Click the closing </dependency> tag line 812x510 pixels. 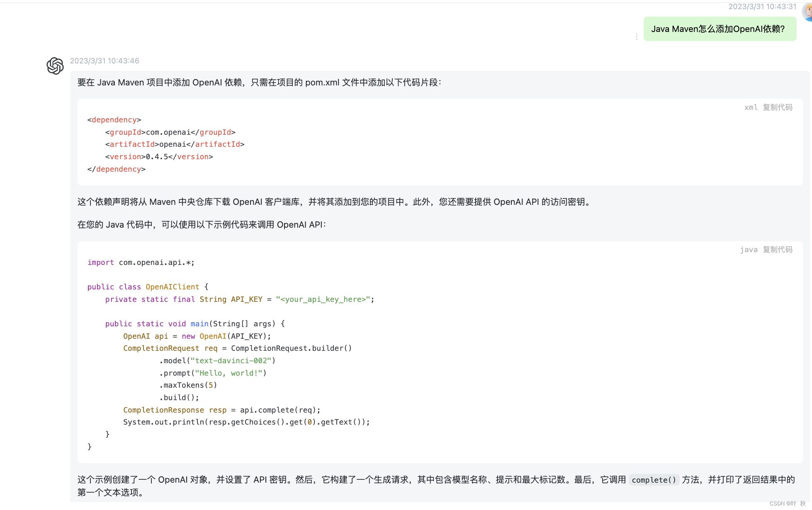[116, 169]
